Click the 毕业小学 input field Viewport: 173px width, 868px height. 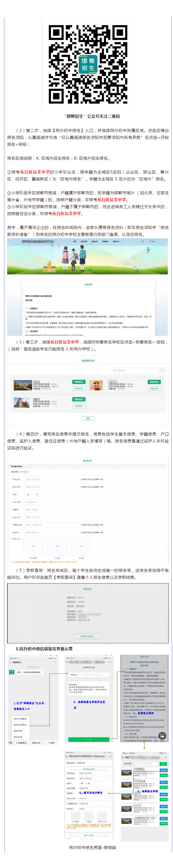coord(52,517)
